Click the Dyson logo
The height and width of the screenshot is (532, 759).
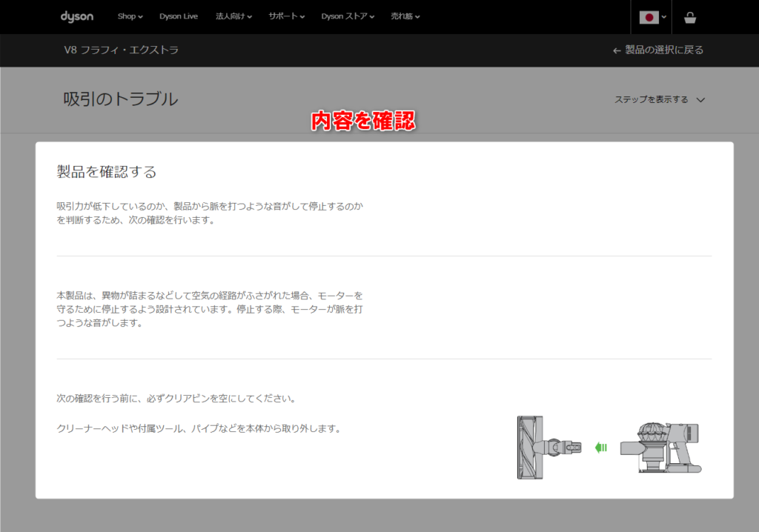[76, 16]
